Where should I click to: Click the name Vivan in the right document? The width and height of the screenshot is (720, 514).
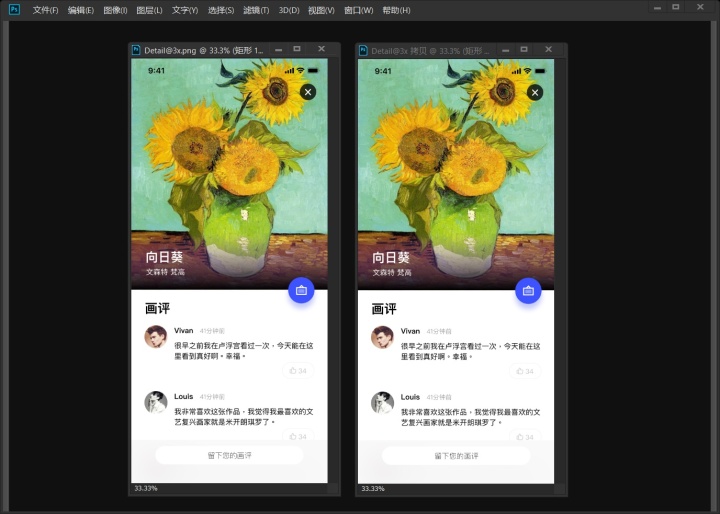point(411,331)
